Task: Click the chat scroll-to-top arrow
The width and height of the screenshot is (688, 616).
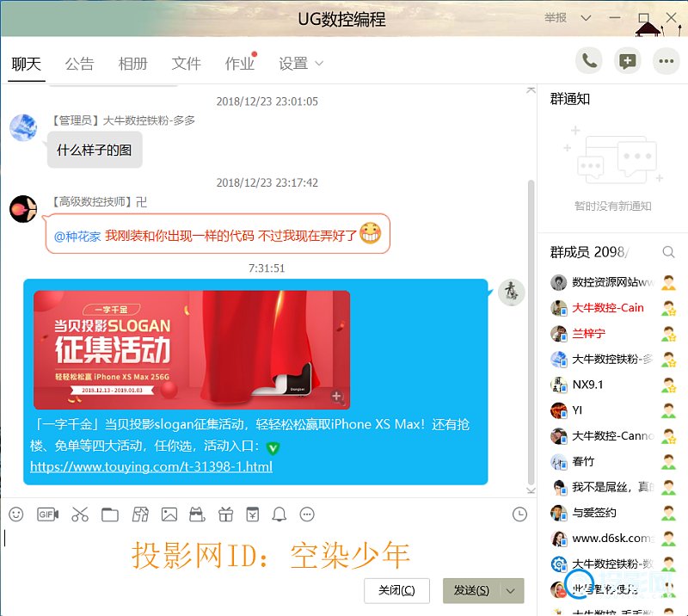Action: 531,90
